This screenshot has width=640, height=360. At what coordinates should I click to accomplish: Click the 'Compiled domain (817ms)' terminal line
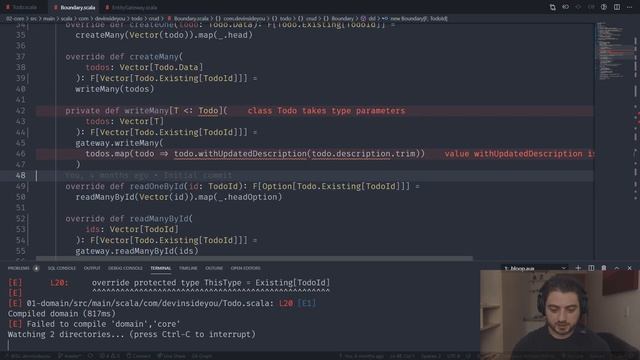(62, 314)
